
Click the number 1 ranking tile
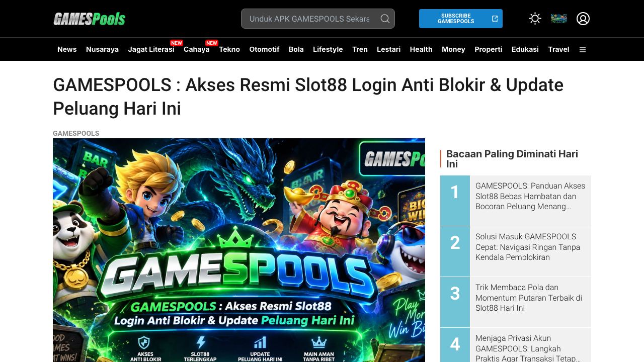coord(455,200)
